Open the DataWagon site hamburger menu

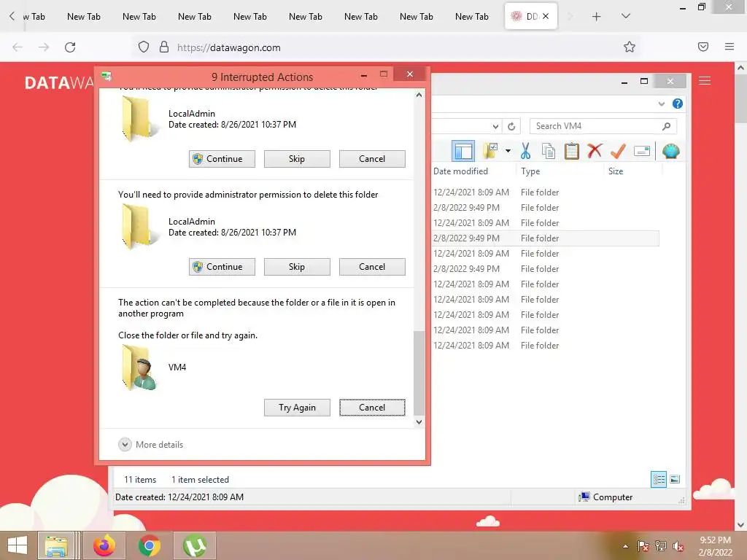705,81
